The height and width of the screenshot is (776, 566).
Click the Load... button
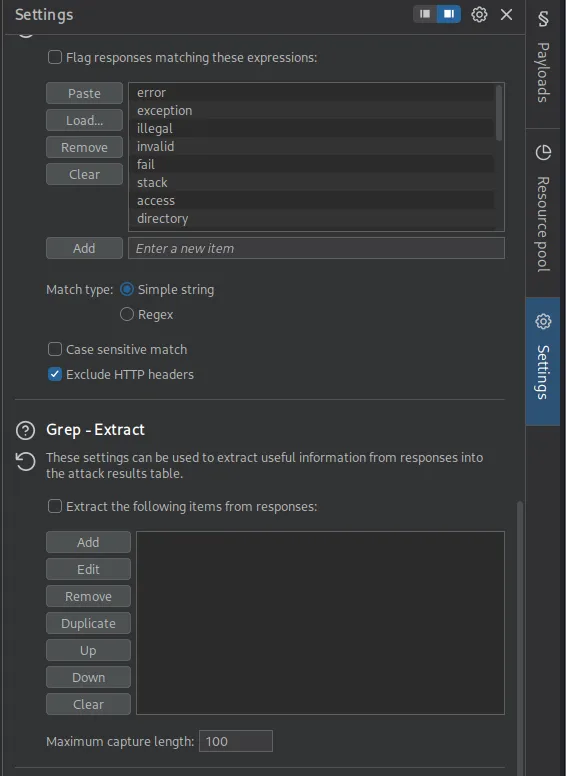(85, 120)
